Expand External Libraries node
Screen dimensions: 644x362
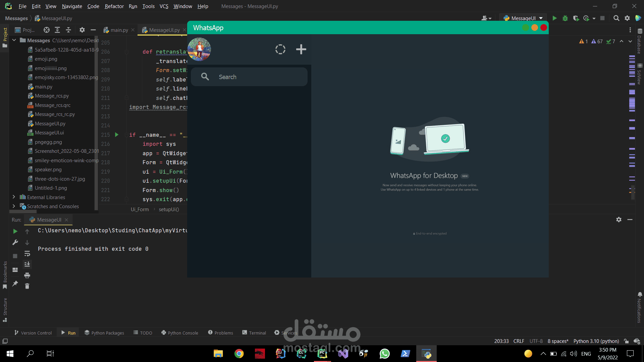click(14, 197)
